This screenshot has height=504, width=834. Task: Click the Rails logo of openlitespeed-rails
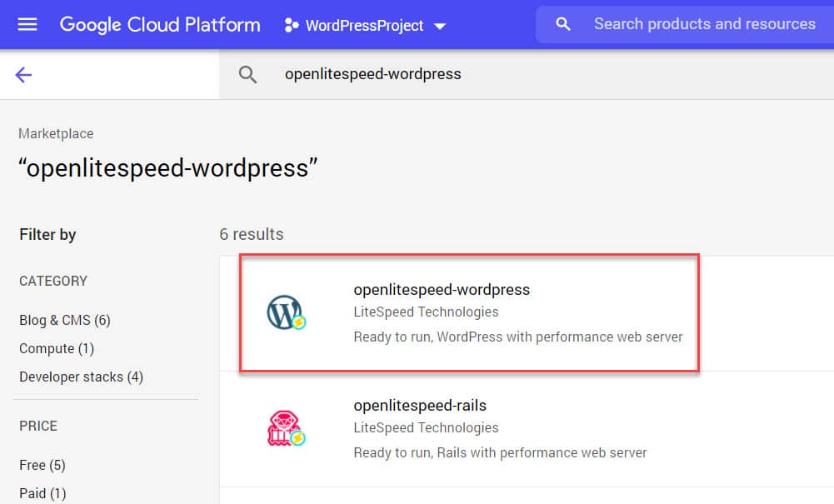pos(286,428)
